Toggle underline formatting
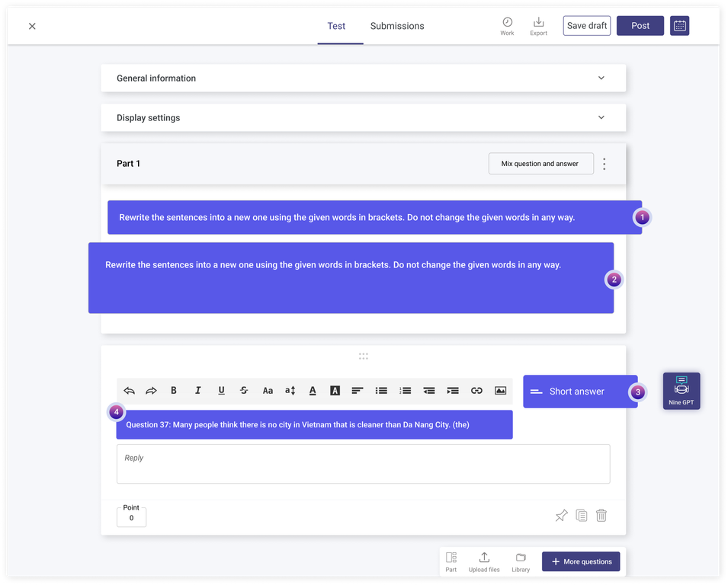The width and height of the screenshot is (728, 585). [x=221, y=391]
